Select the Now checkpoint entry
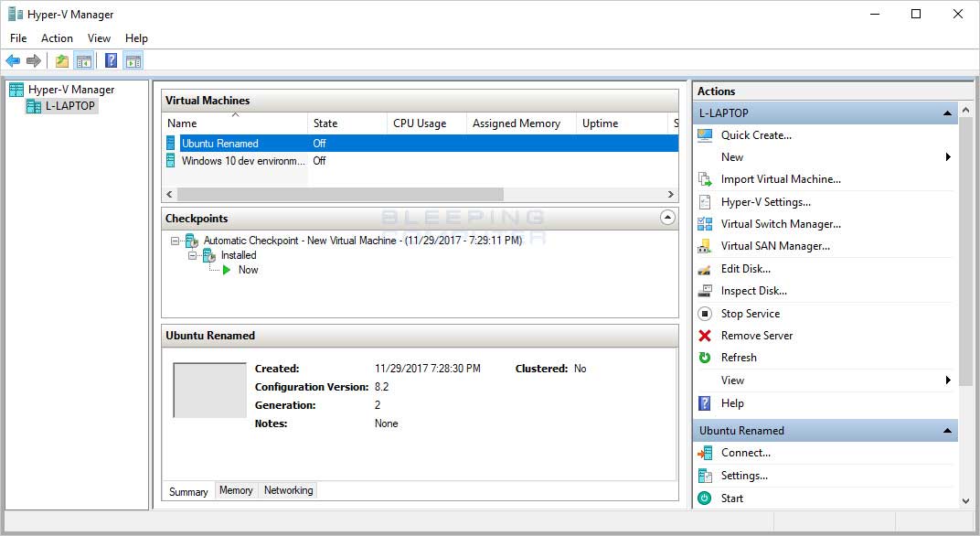Image resolution: width=980 pixels, height=536 pixels. [x=248, y=270]
